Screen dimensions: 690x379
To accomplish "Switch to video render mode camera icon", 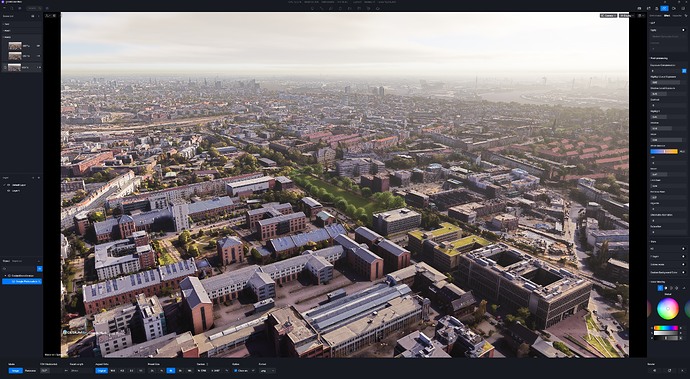I will coord(674,8).
